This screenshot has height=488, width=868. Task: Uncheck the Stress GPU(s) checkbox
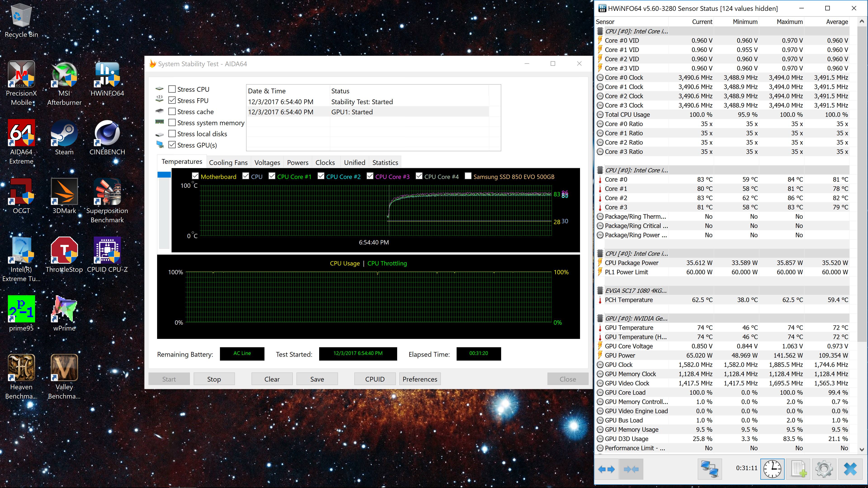point(172,145)
